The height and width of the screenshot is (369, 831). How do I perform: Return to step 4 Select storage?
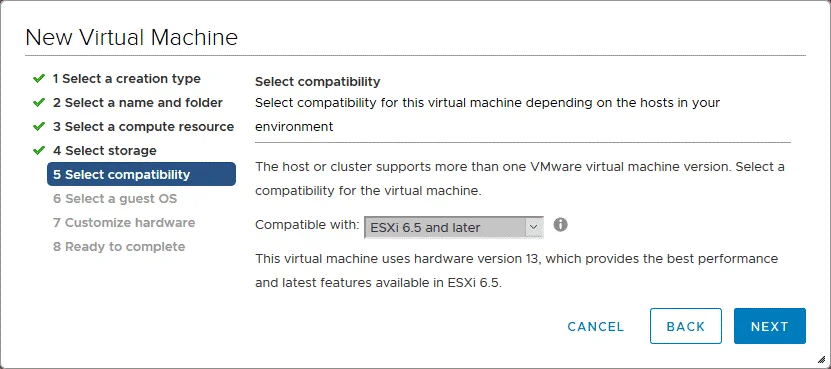pyautogui.click(x=104, y=151)
